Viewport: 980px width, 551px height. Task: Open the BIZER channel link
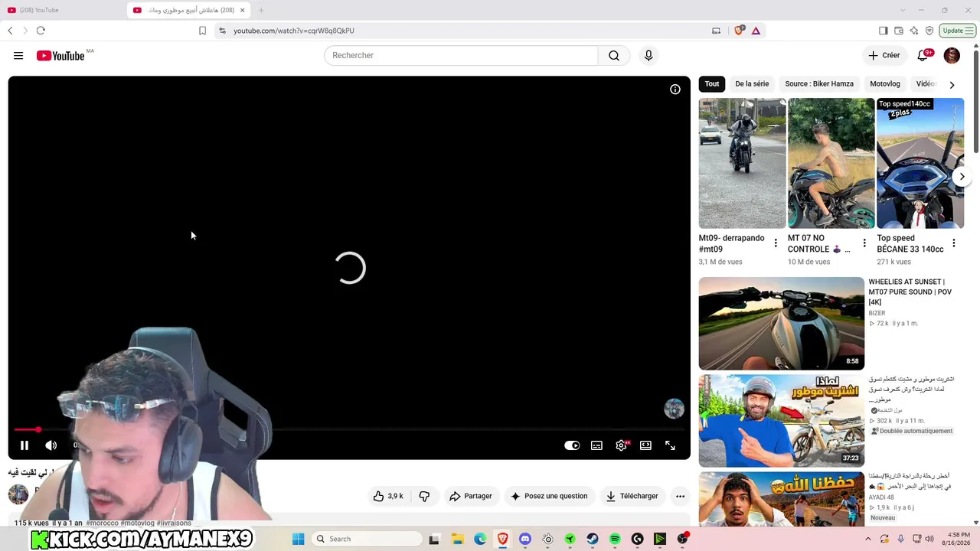877,313
